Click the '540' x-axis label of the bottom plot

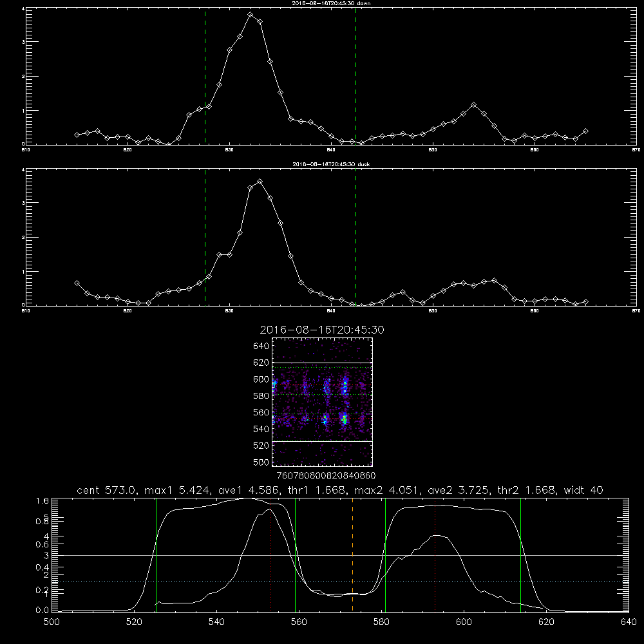[x=216, y=622]
